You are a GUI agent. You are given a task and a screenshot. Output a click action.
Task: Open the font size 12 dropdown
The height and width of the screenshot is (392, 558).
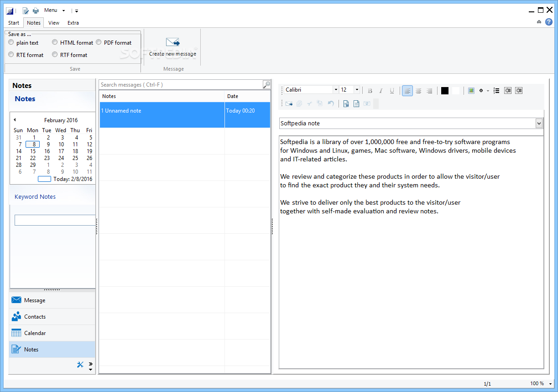pos(357,90)
